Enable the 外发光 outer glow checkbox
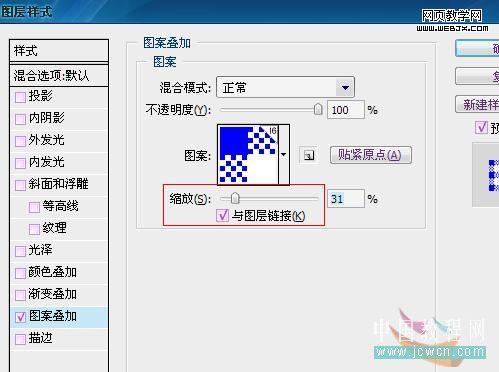 click(x=20, y=141)
